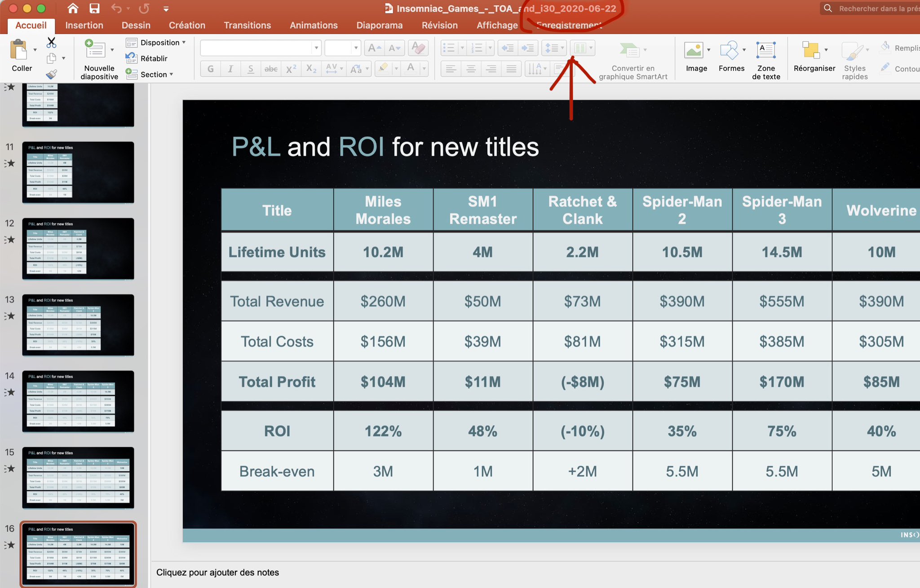Toggle bold formatting with B icon

210,70
